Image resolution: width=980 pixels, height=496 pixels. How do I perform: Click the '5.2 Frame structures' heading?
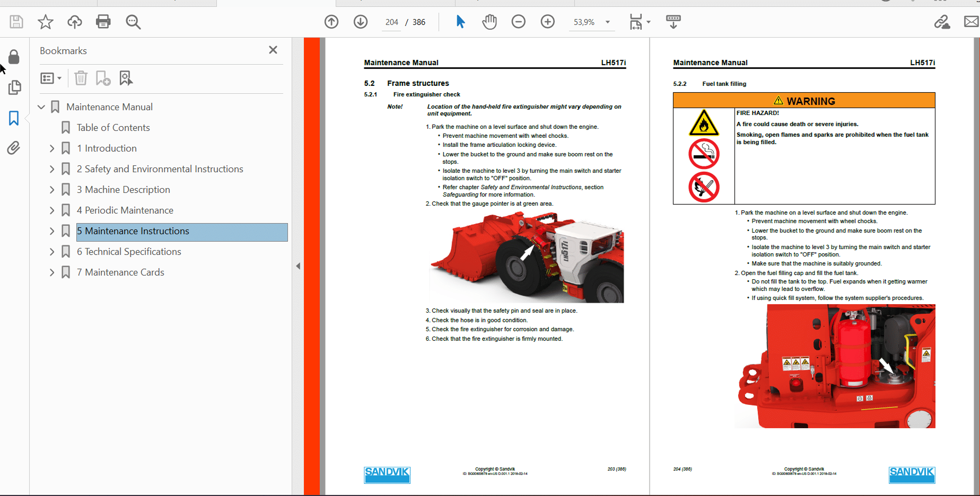pos(407,83)
